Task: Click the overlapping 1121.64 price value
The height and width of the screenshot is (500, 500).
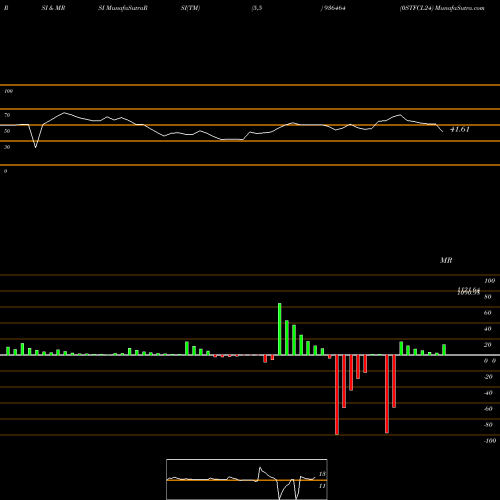Action: click(x=469, y=290)
